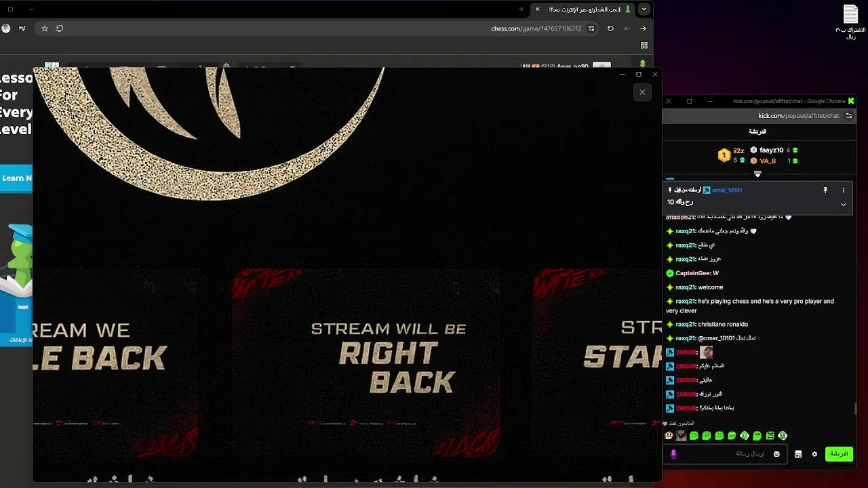Select the chess.com tab
The width and height of the screenshot is (868, 488).
(583, 9)
